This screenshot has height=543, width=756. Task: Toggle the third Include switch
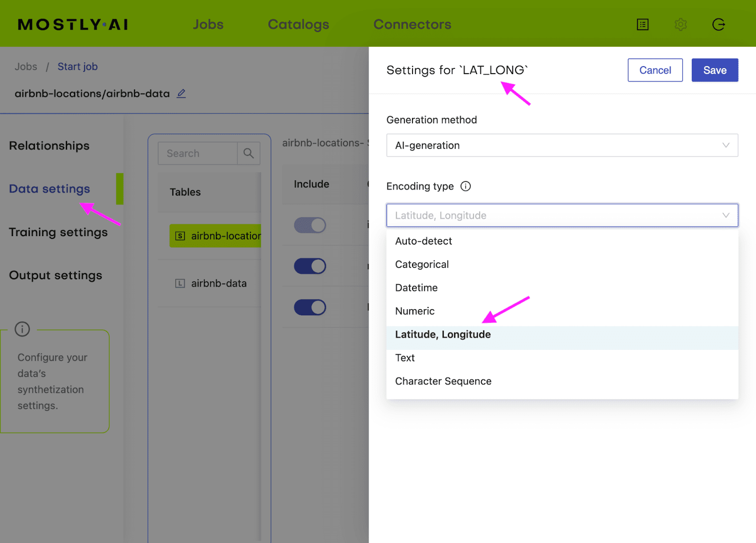(x=310, y=307)
